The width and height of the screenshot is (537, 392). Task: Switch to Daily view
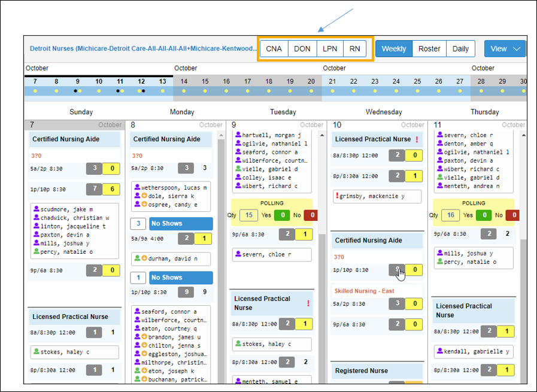(x=460, y=48)
